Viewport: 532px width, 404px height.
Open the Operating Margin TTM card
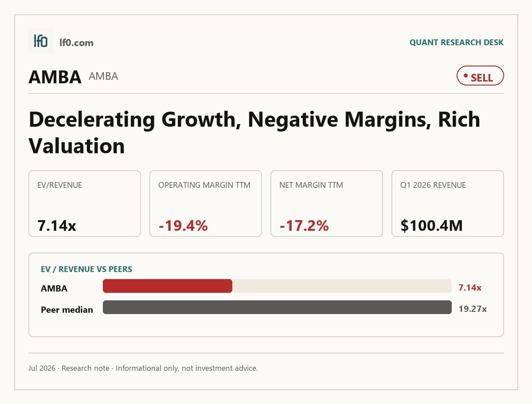click(x=206, y=203)
